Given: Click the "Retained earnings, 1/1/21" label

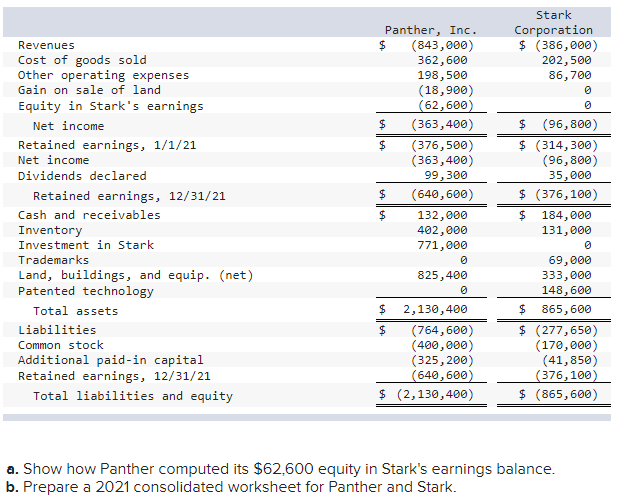Looking at the screenshot, I should pyautogui.click(x=107, y=145).
